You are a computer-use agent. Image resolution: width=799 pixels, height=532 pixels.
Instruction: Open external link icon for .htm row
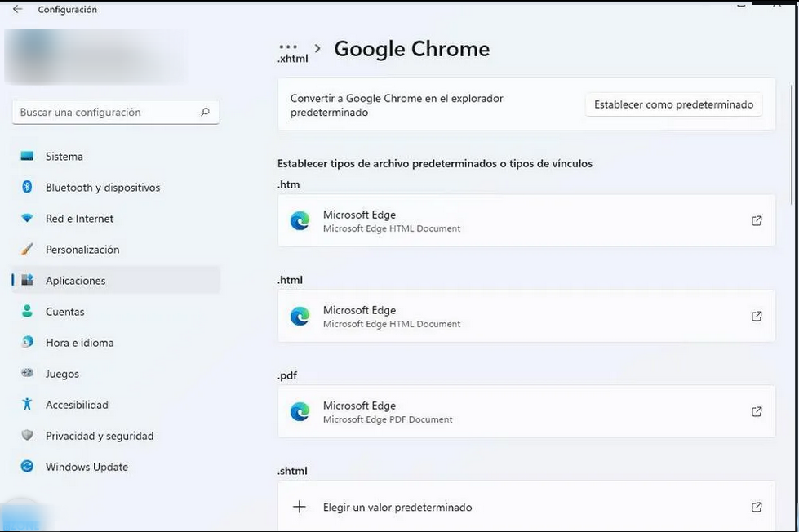[757, 221]
